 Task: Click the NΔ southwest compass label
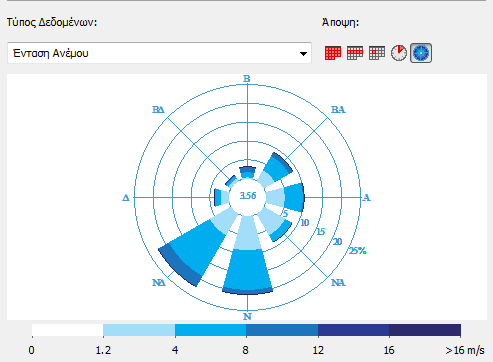click(159, 283)
